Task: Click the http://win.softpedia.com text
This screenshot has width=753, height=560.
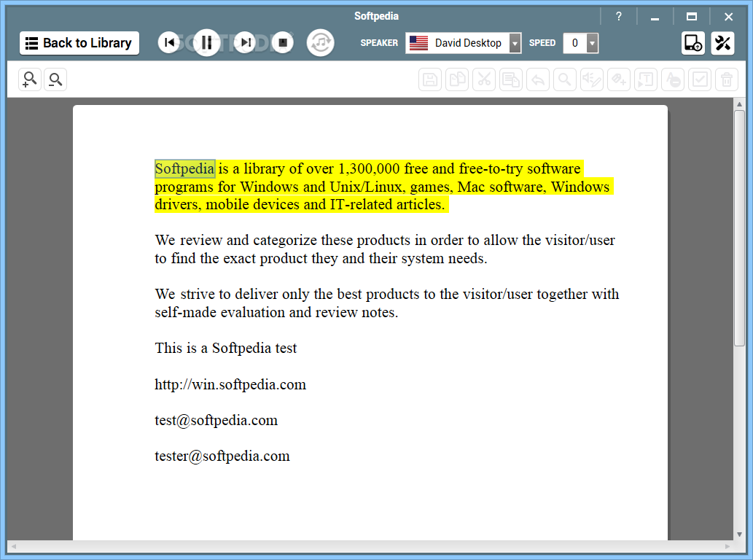Action: click(230, 385)
